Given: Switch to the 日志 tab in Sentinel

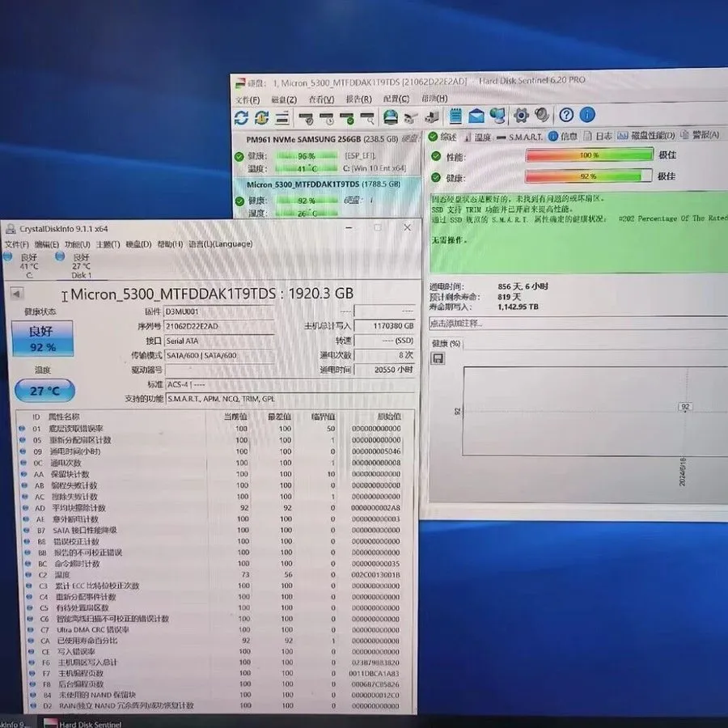Looking at the screenshot, I should click(598, 136).
